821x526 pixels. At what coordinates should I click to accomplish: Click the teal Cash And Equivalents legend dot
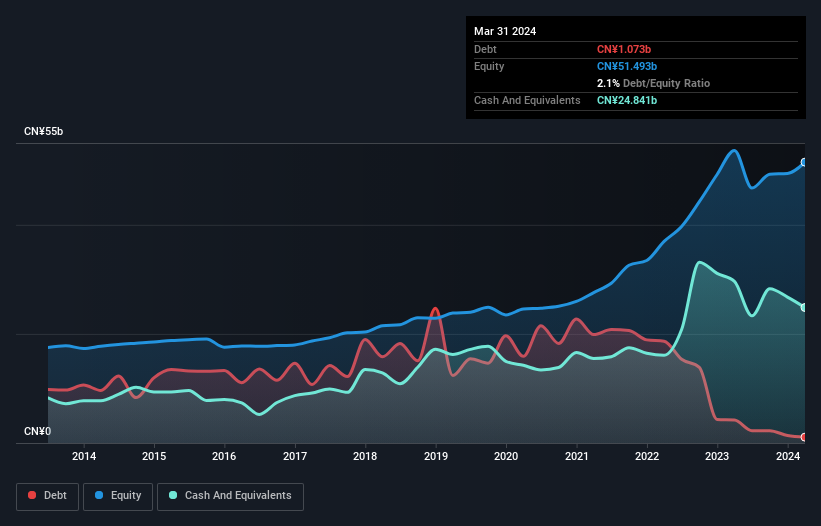point(173,495)
